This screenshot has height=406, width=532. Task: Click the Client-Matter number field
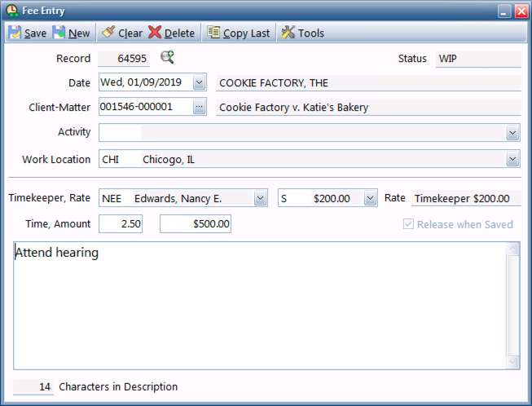(x=144, y=108)
